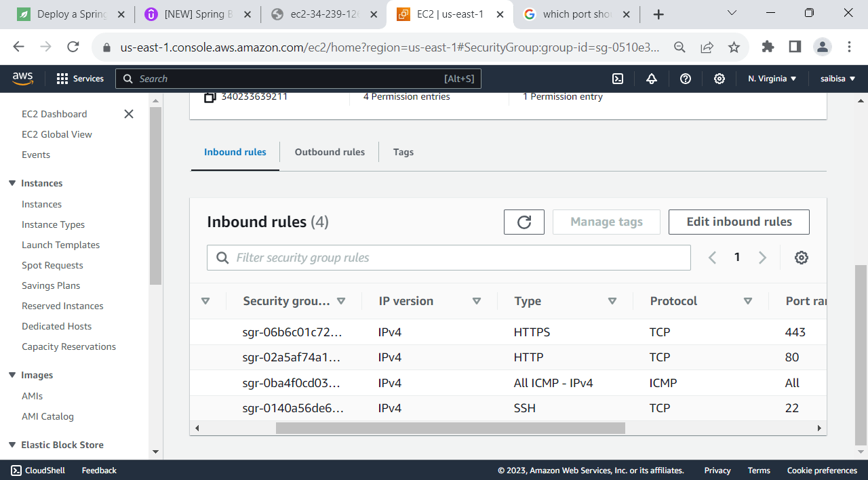Click the next page arrow in pagination
The image size is (868, 480).
(762, 258)
